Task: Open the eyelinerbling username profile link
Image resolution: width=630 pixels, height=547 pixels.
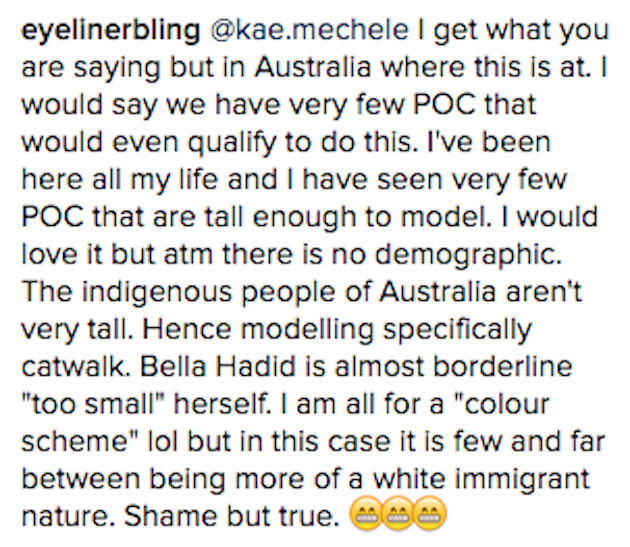Action: pyautogui.click(x=110, y=32)
